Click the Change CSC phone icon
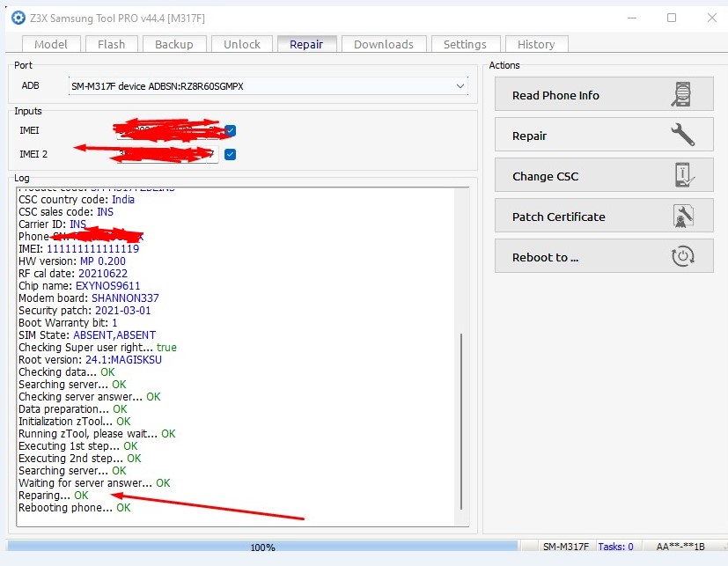This screenshot has height=566, width=728. pyautogui.click(x=683, y=175)
